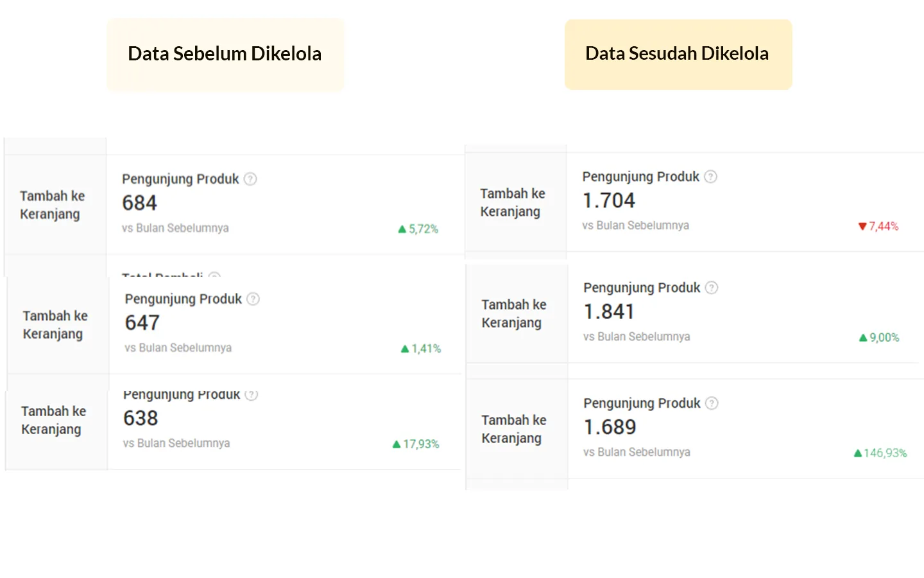Click green up arrow next to 1,41%

point(405,349)
